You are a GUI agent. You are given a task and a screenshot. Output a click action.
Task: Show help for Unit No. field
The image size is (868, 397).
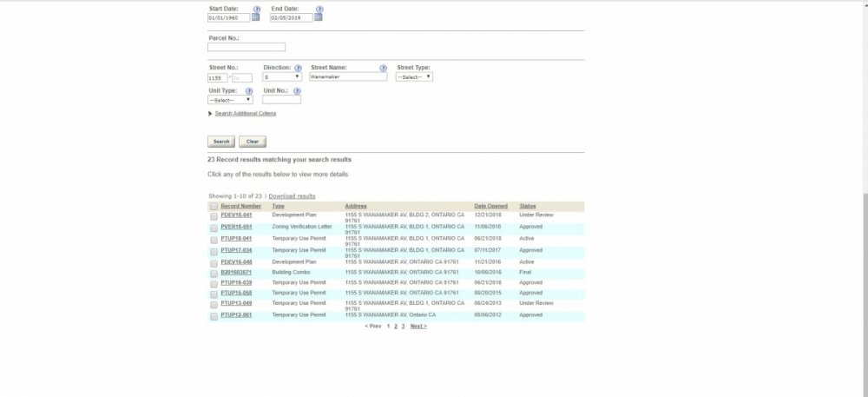297,91
